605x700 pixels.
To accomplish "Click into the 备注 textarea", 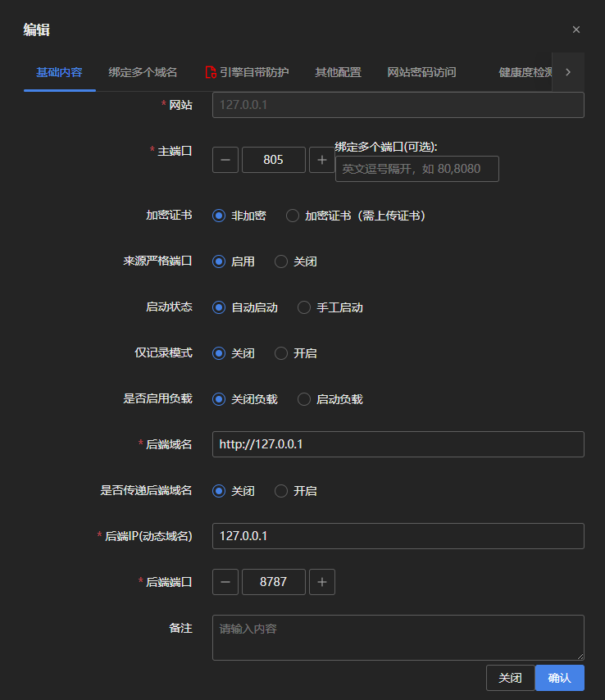I will [x=398, y=638].
